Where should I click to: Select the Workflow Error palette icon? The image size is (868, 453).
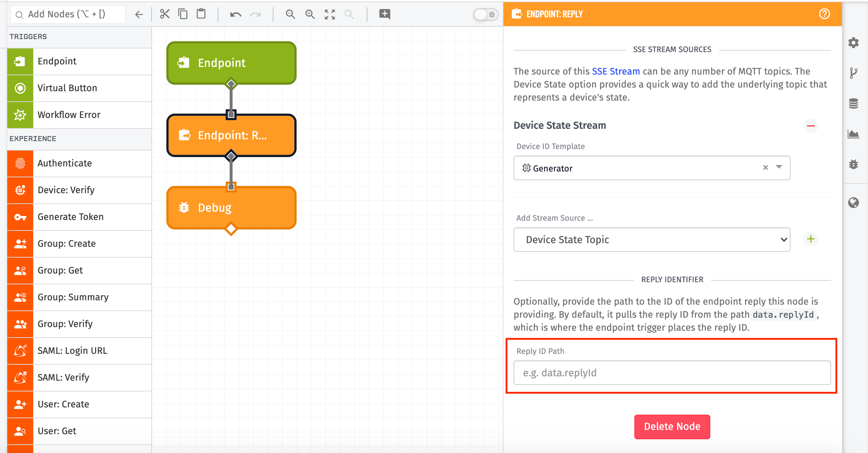20,115
